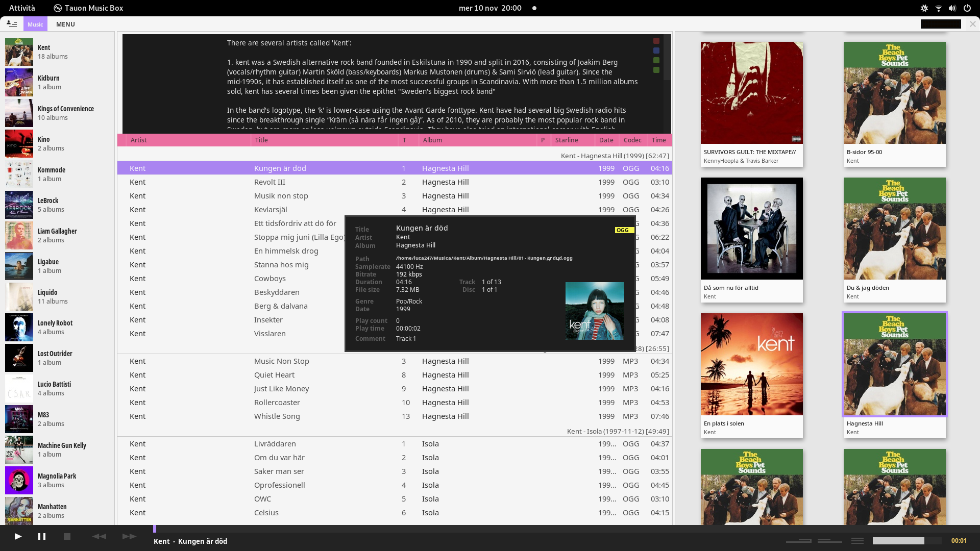Click the Kent - Hagnesta Hill (1999) header
This screenshot has height=551, width=980.
(x=615, y=156)
